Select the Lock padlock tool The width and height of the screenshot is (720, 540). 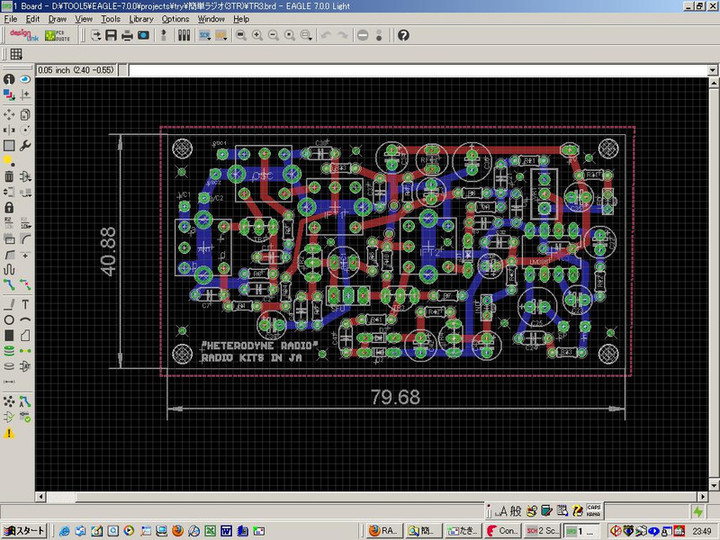(x=9, y=207)
